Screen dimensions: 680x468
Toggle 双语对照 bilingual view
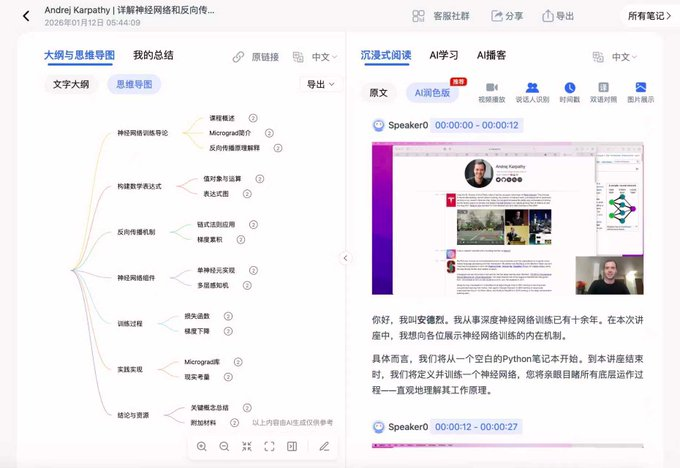click(x=603, y=93)
